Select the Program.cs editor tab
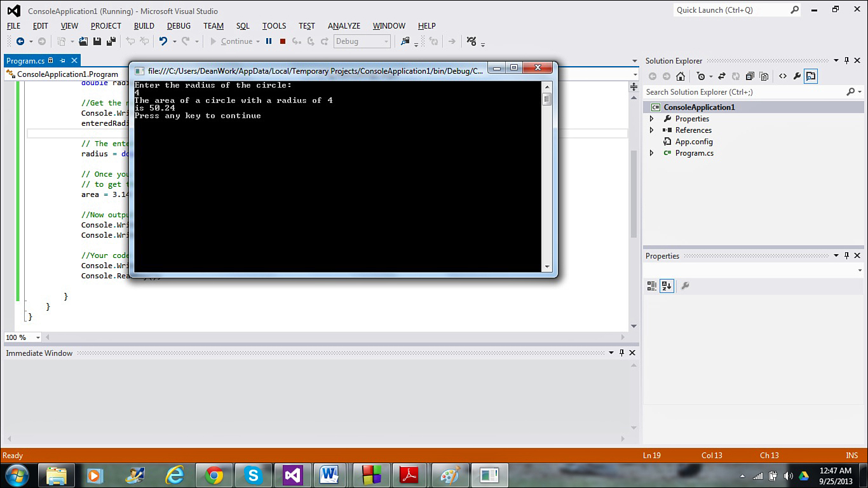Image resolution: width=868 pixels, height=488 pixels. pyautogui.click(x=25, y=61)
